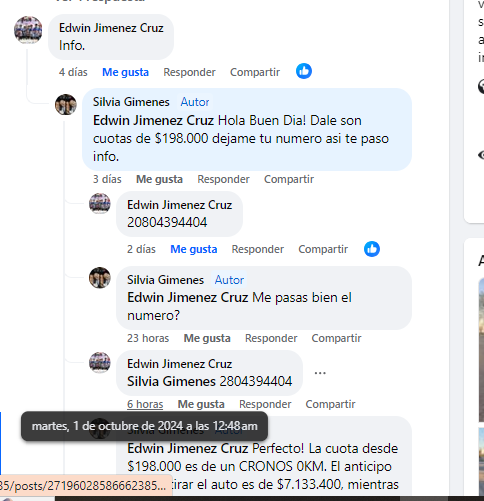Open Edwin Jimenez Cruz avatar on Info comment
The image size is (484, 501).
[28, 30]
